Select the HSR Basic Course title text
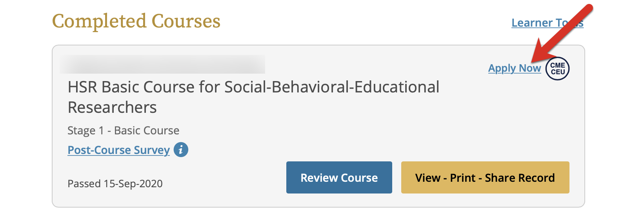644x217 pixels. [x=253, y=87]
